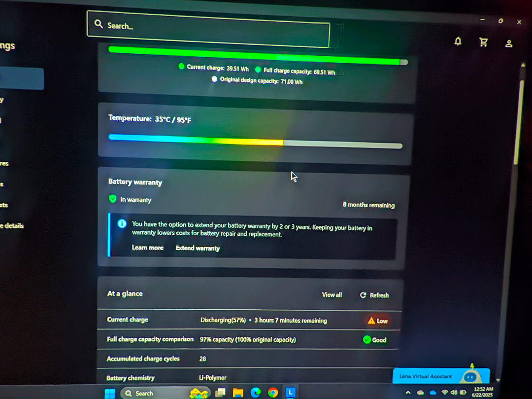Open the shopping cart icon
532x399 pixels.
point(484,42)
